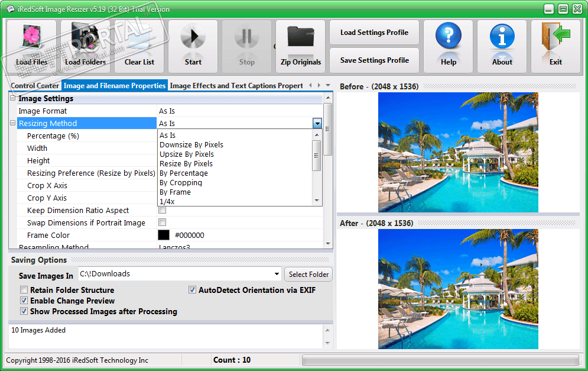Viewport: 588px width, 371px height.
Task: Select Resizing Preference (Resize by Pixels) row
Action: 87,173
